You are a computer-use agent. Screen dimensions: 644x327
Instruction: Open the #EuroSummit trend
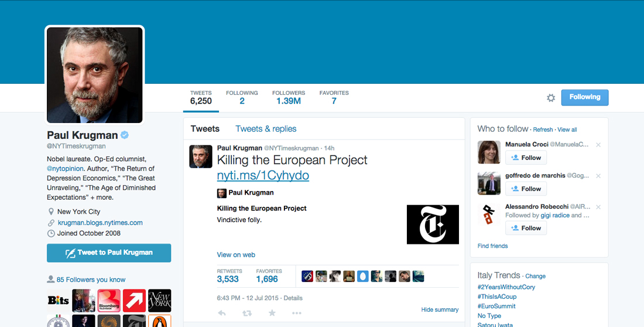coord(496,306)
